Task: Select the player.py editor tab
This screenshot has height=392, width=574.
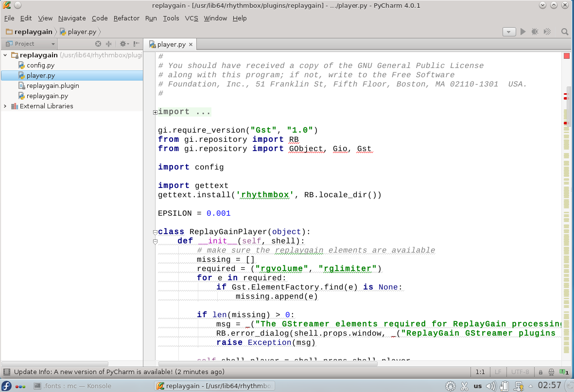Action: (x=171, y=44)
